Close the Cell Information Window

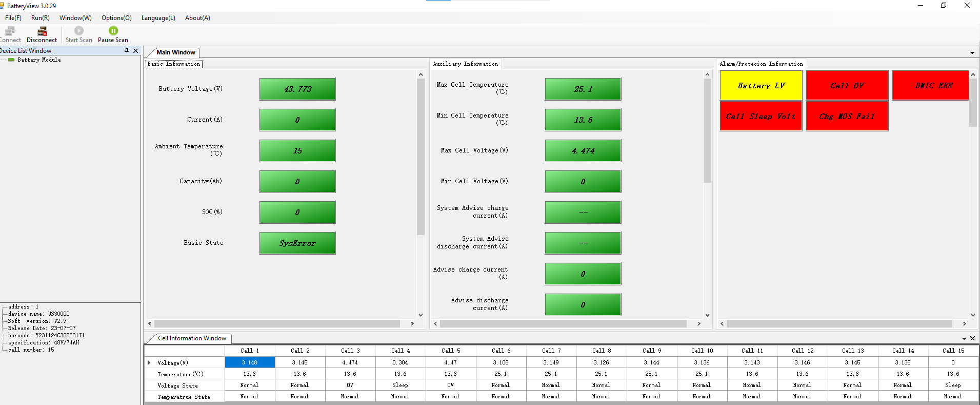pos(972,338)
